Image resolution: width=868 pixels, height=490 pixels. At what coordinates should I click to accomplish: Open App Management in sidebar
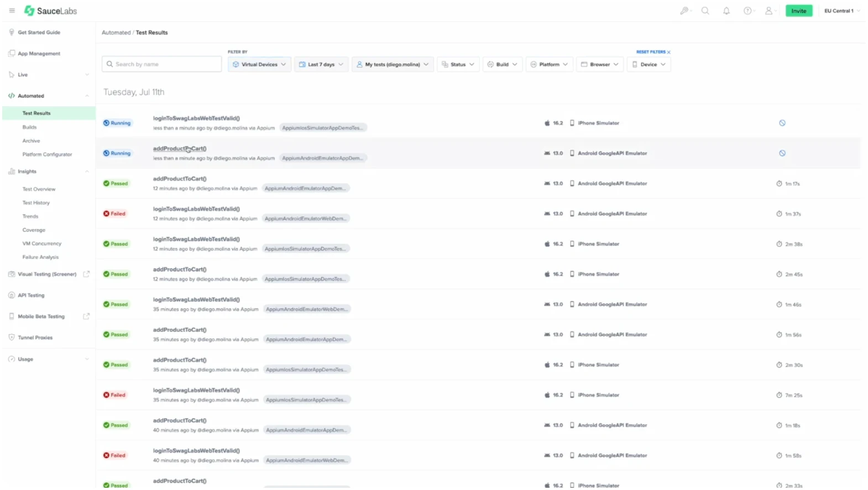tap(39, 54)
